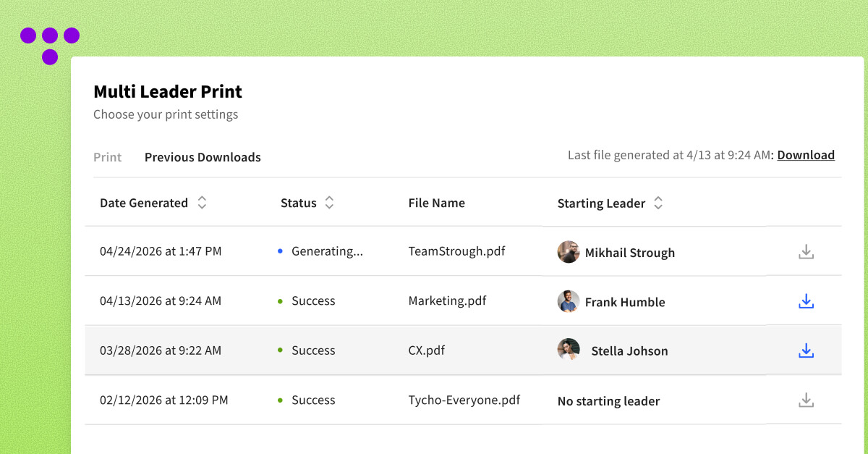Sort table by Status

point(329,203)
